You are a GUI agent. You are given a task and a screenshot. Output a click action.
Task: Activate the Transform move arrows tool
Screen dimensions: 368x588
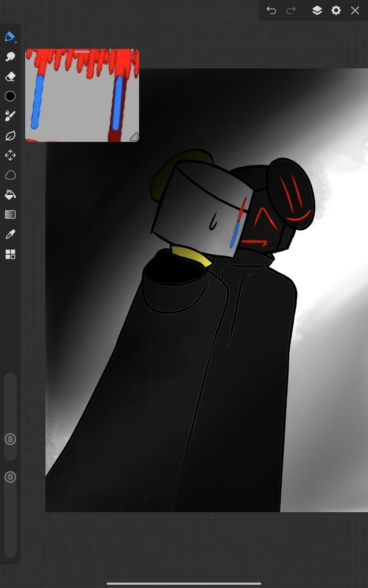coord(10,156)
